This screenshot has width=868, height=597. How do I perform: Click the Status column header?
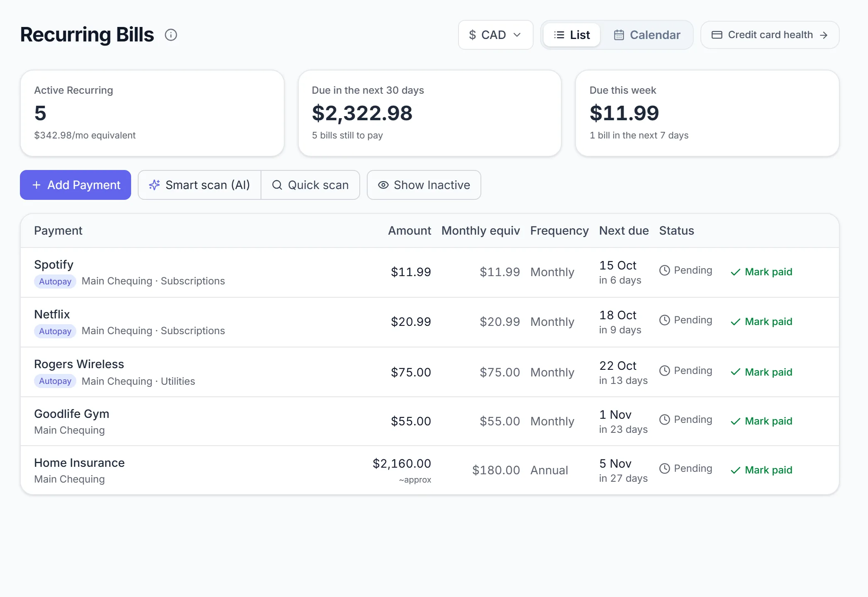pos(677,231)
